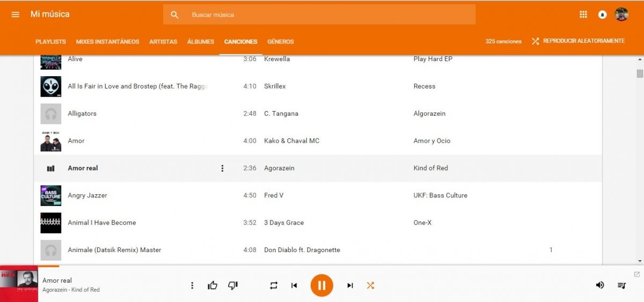This screenshot has height=302, width=644.
Task: Select the song Animal I Have Become
Action: point(102,223)
